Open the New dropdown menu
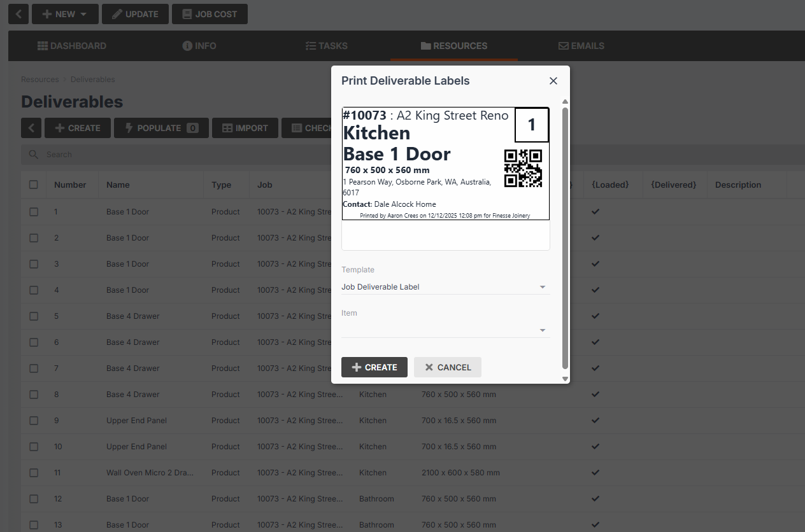 [65, 14]
